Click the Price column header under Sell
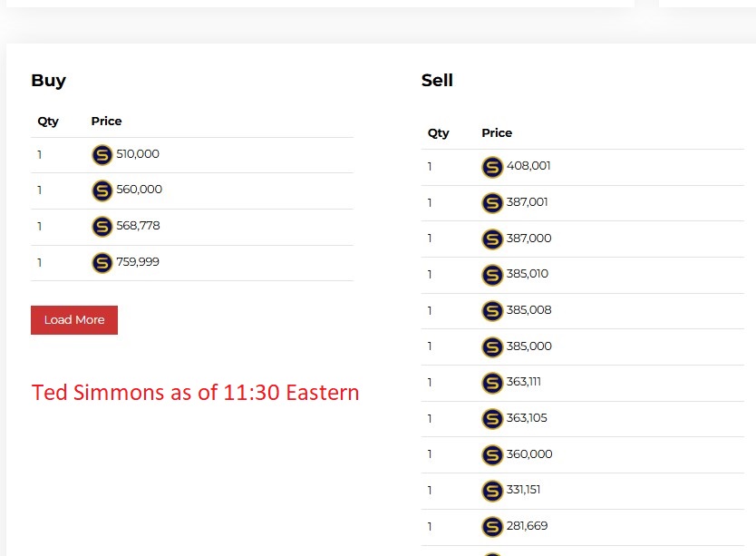The width and height of the screenshot is (756, 556). 497,132
